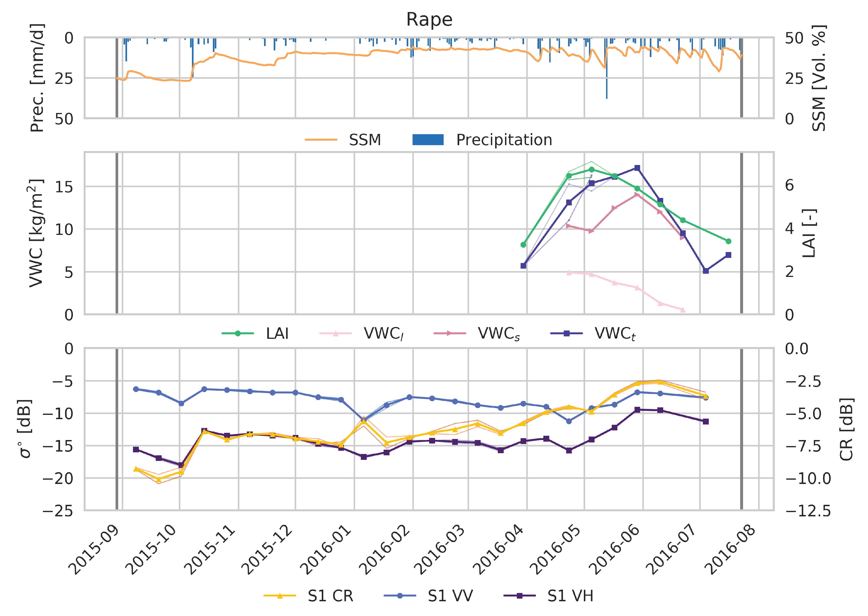Click the S1 VH purple square legend marker
Screen dimensions: 868x616
pos(520,596)
